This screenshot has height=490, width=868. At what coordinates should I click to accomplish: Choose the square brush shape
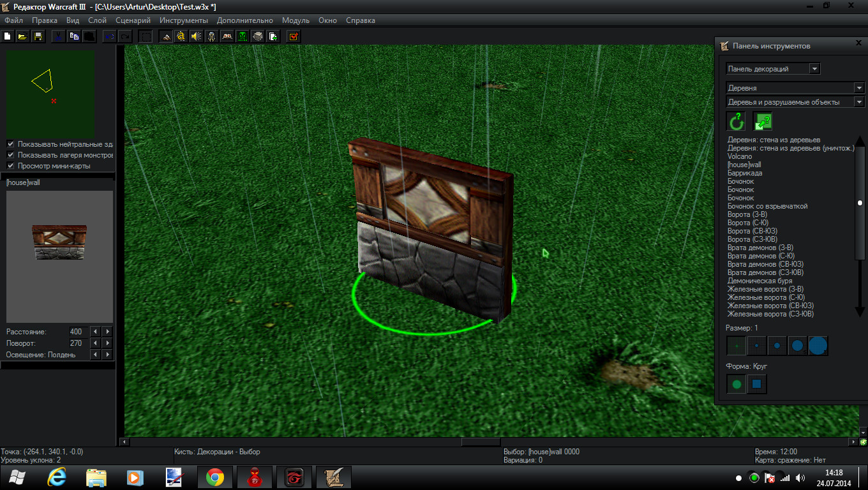click(x=757, y=384)
